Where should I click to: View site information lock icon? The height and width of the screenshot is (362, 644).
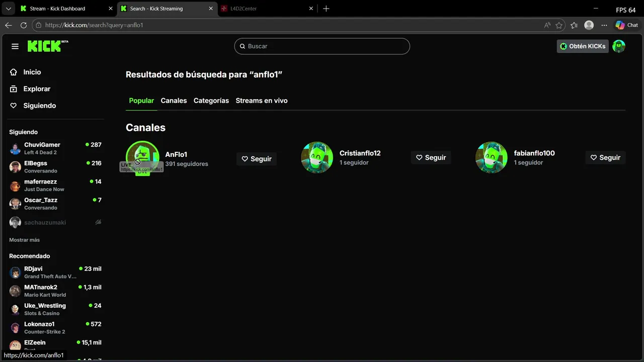[39, 25]
